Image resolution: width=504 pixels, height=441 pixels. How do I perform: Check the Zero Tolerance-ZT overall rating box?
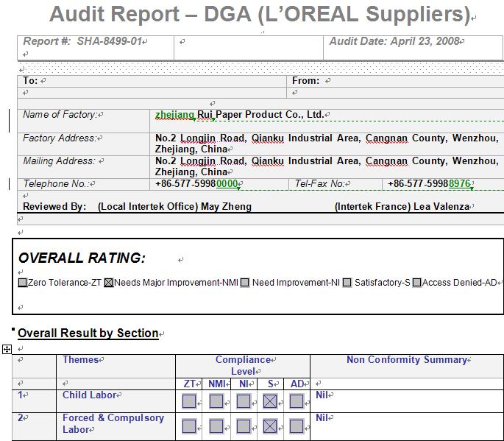tap(23, 283)
